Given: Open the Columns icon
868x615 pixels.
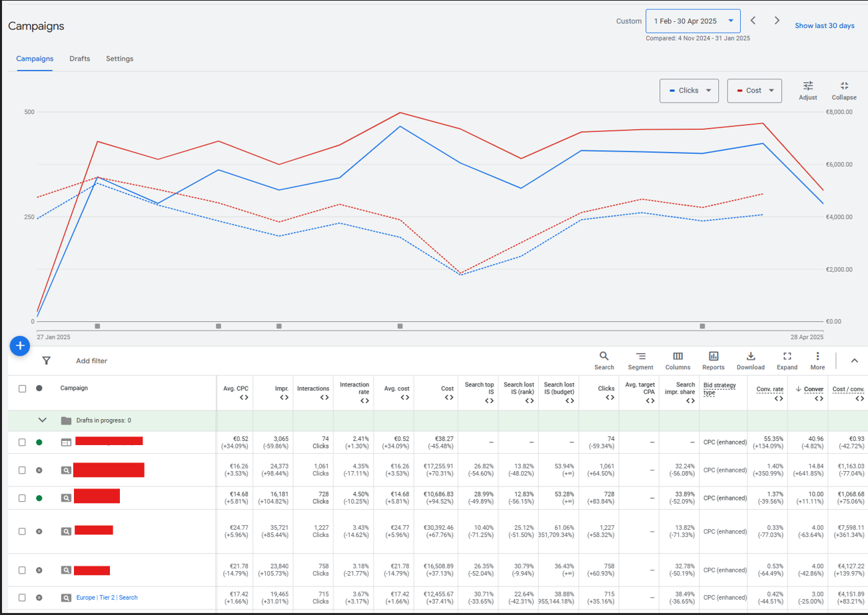Looking at the screenshot, I should 677,356.
